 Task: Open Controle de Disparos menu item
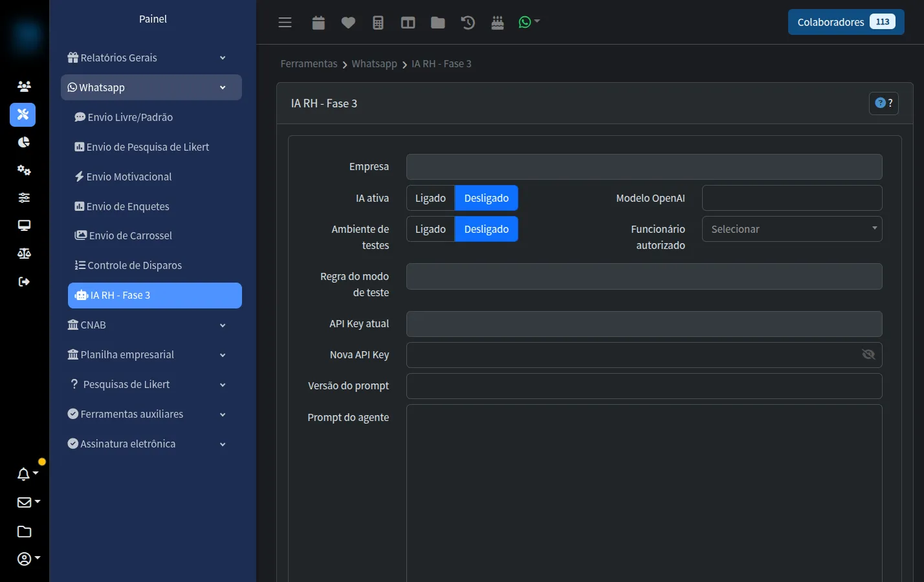tap(155, 265)
